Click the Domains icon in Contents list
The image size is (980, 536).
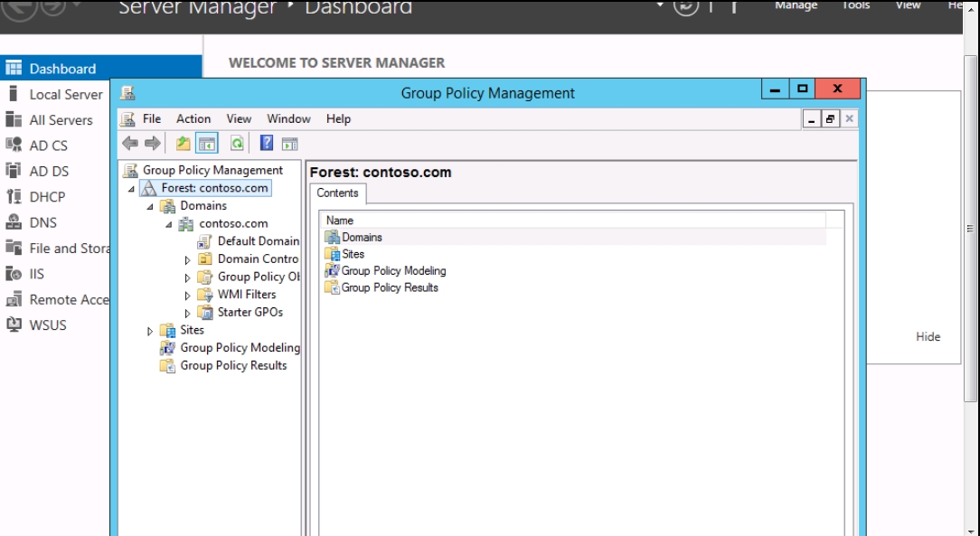[332, 238]
